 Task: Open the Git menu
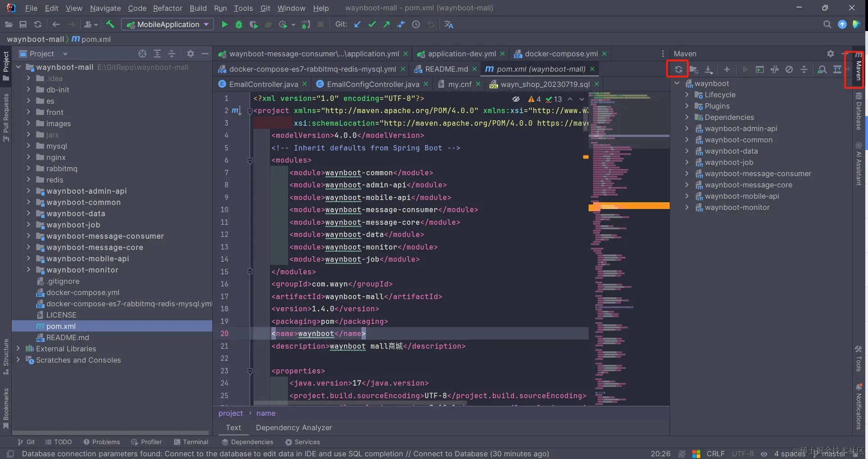point(265,8)
